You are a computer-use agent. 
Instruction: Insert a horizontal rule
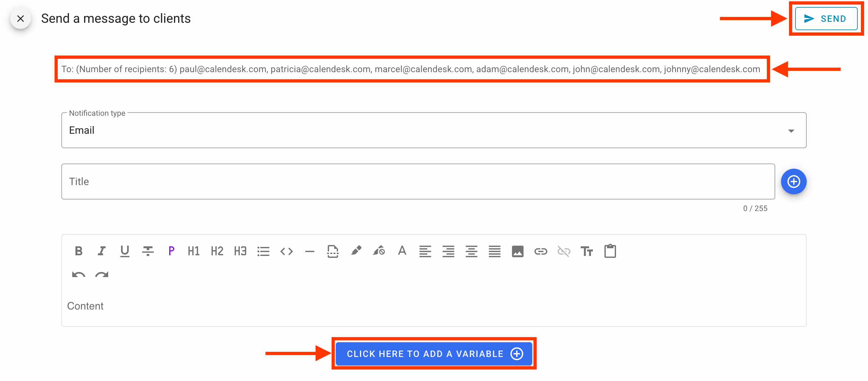point(309,251)
